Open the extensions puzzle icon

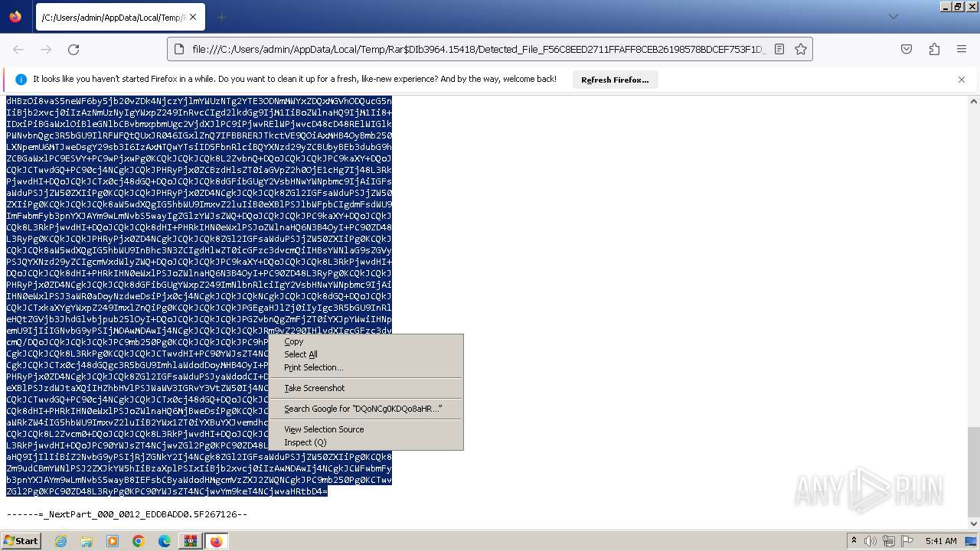(934, 49)
